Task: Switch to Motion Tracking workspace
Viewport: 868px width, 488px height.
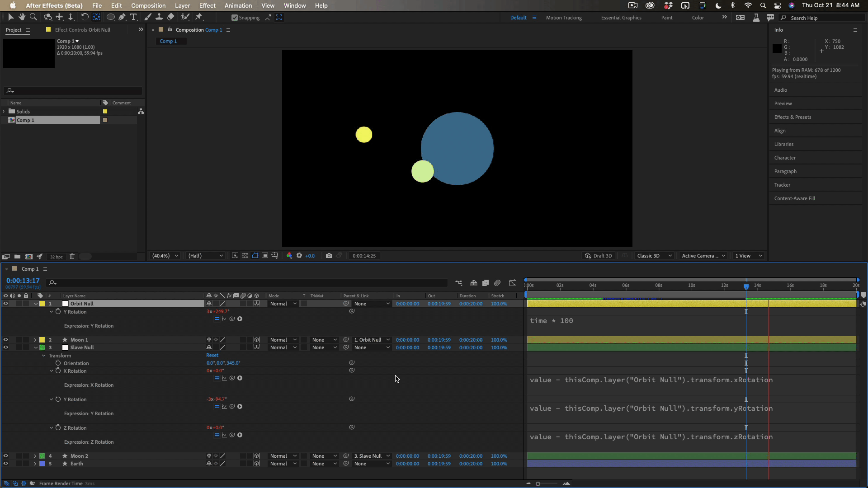Action: pyautogui.click(x=564, y=18)
